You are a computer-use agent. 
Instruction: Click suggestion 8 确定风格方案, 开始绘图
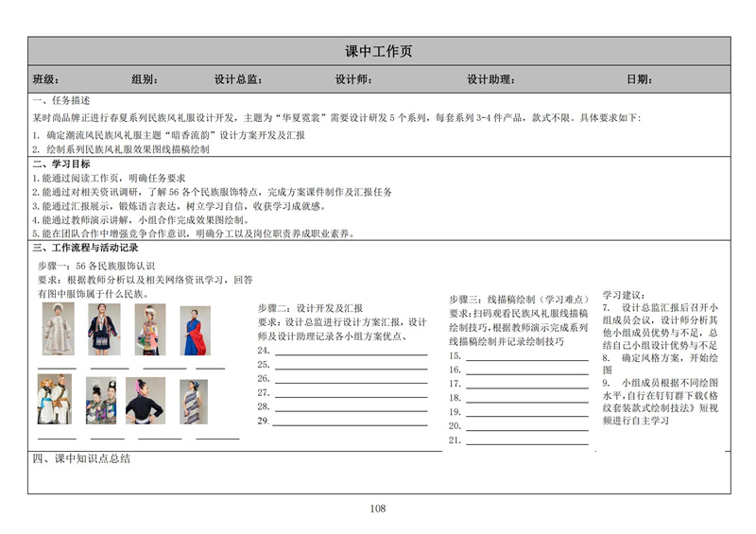pos(660,364)
